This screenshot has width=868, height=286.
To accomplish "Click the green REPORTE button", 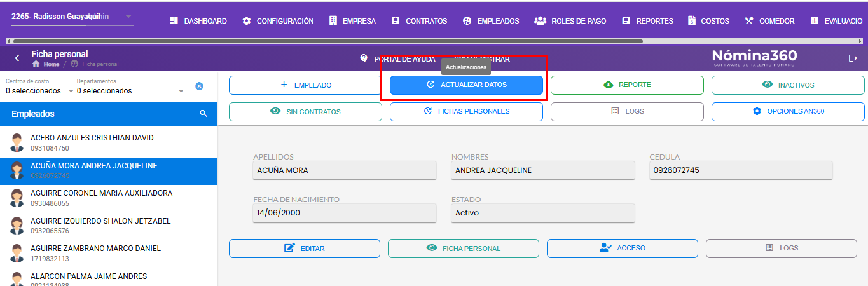I will tap(627, 85).
